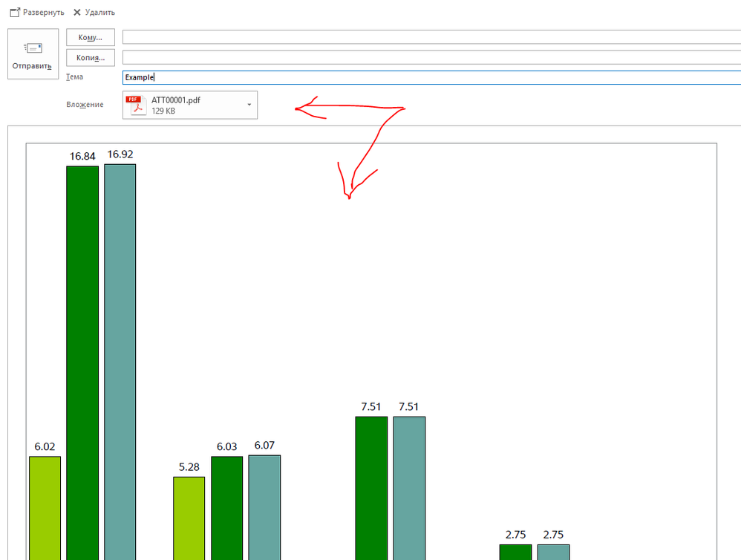Click the 6.03 bar value label
This screenshot has width=741, height=560.
tap(227, 447)
